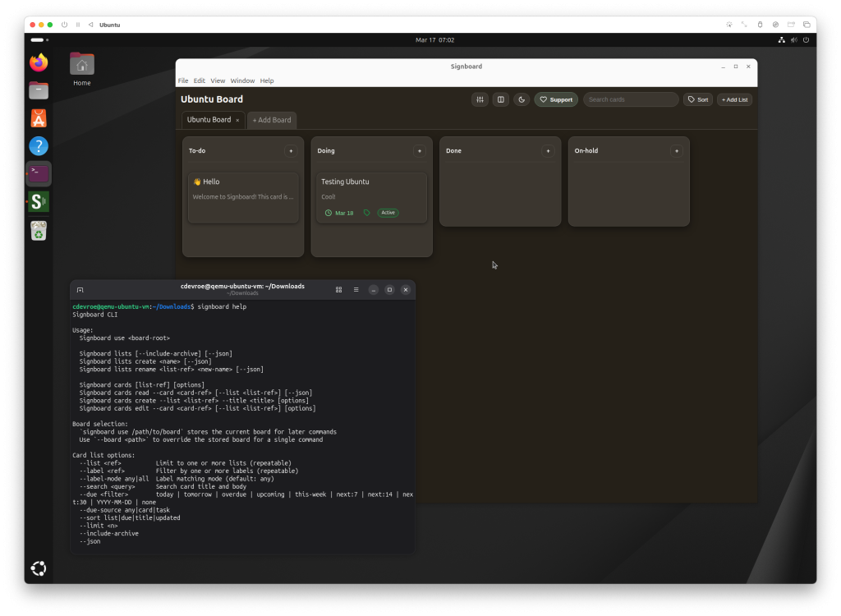Open the terminal hamburger menu
The width and height of the screenshot is (841, 616).
point(356,290)
